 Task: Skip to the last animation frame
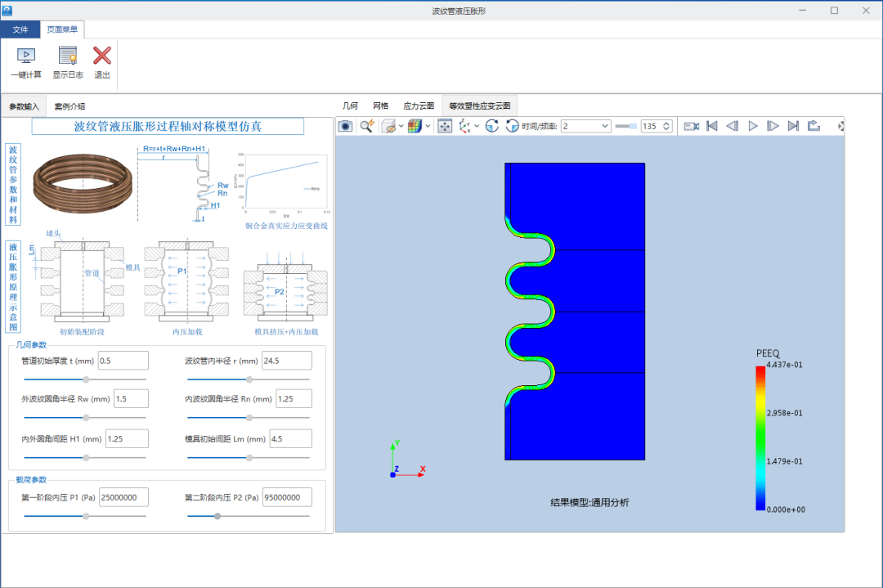click(793, 126)
